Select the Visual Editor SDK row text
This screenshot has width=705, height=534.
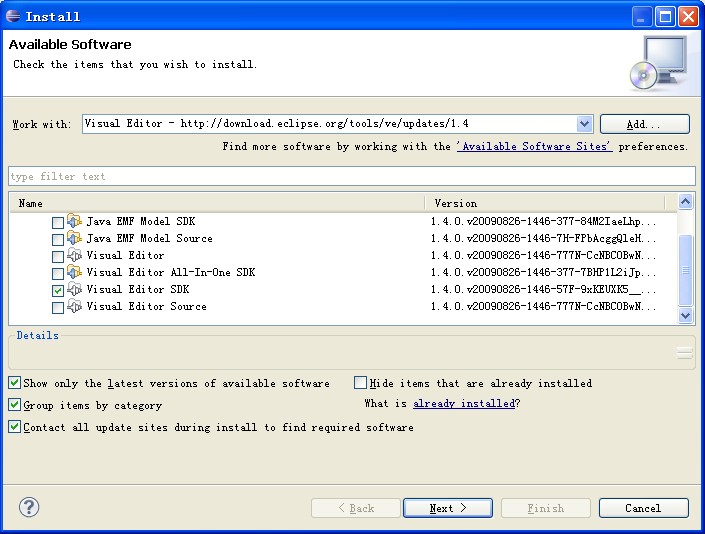pyautogui.click(x=138, y=289)
